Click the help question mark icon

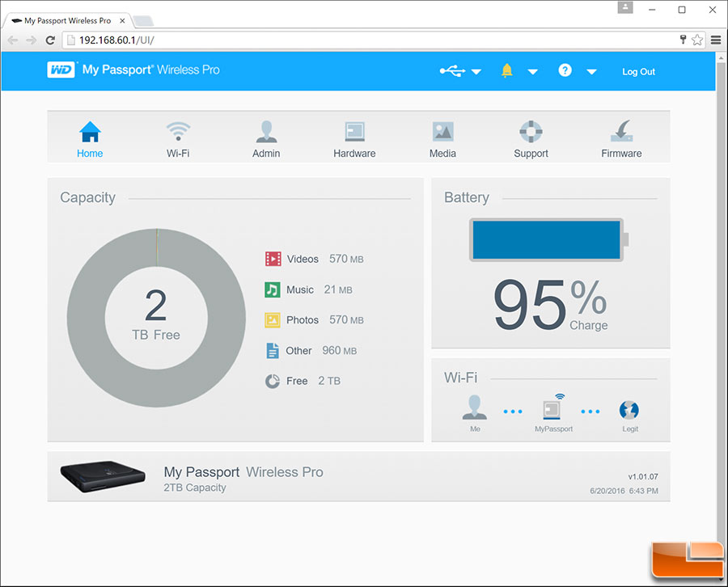565,70
